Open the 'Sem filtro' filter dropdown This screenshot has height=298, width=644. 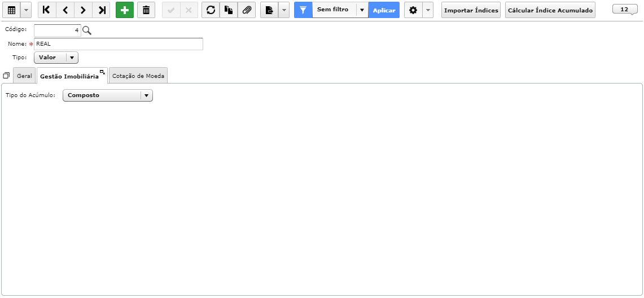[x=340, y=10]
